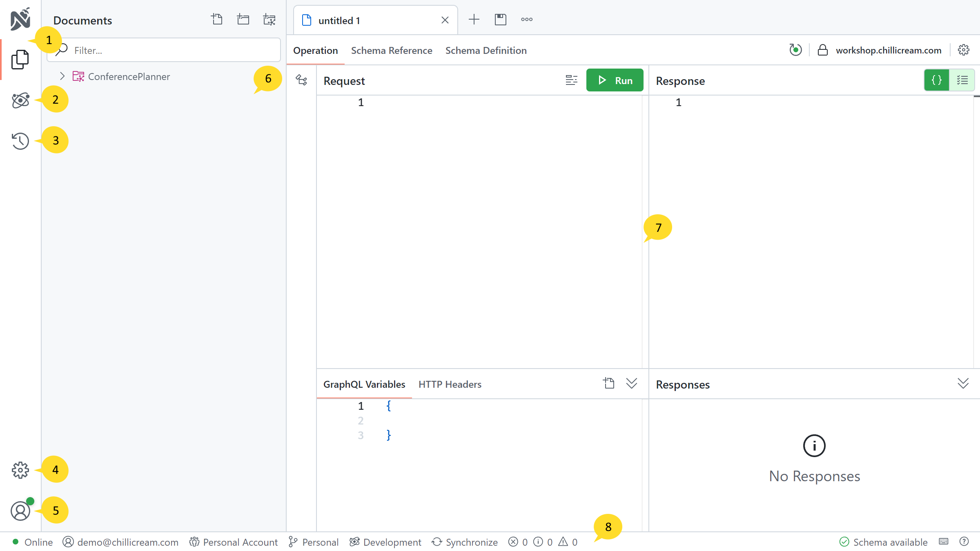Click the format operation icon beside Run
This screenshot has width=980, height=551.
pyautogui.click(x=571, y=80)
